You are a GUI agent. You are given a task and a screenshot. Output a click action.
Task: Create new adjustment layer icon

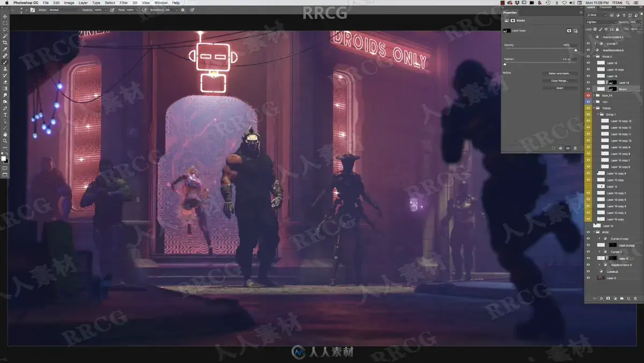click(x=615, y=298)
